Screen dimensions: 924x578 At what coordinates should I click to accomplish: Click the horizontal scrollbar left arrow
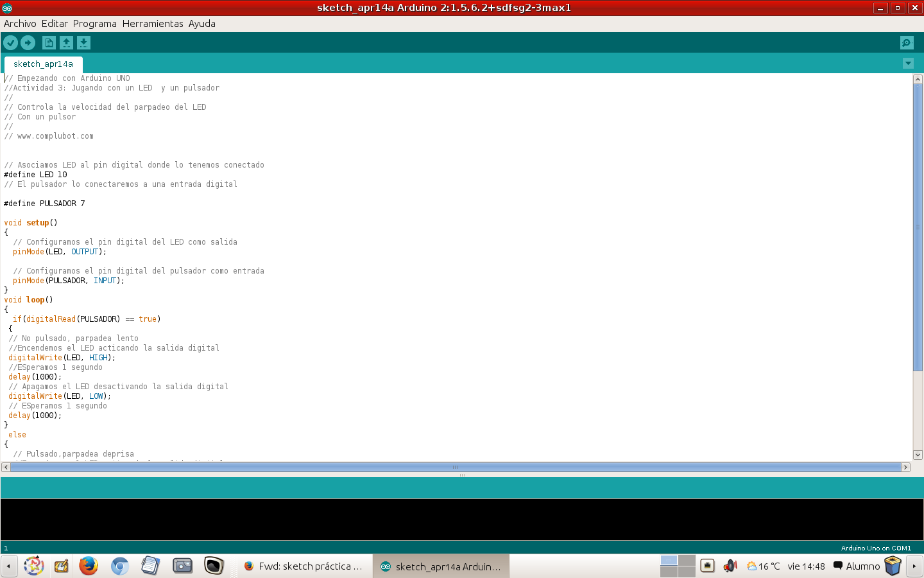click(6, 468)
